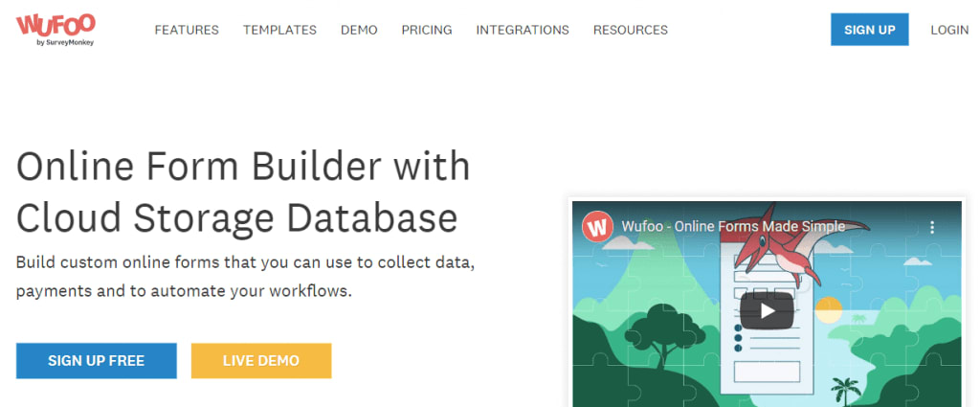Open the video's three-dot options menu
Screen dimensions: 980x407
[x=932, y=227]
